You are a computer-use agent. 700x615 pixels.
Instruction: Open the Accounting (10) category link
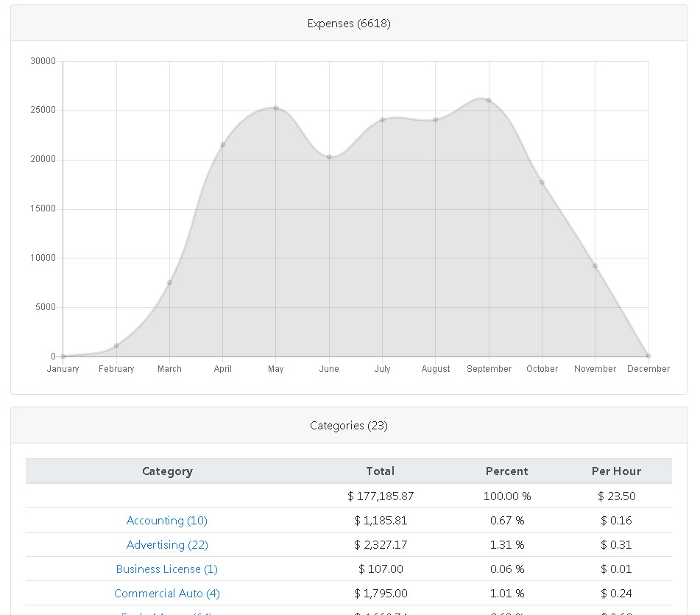pos(167,521)
